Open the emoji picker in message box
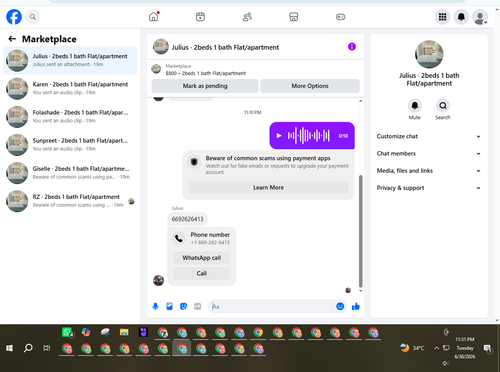 340,306
